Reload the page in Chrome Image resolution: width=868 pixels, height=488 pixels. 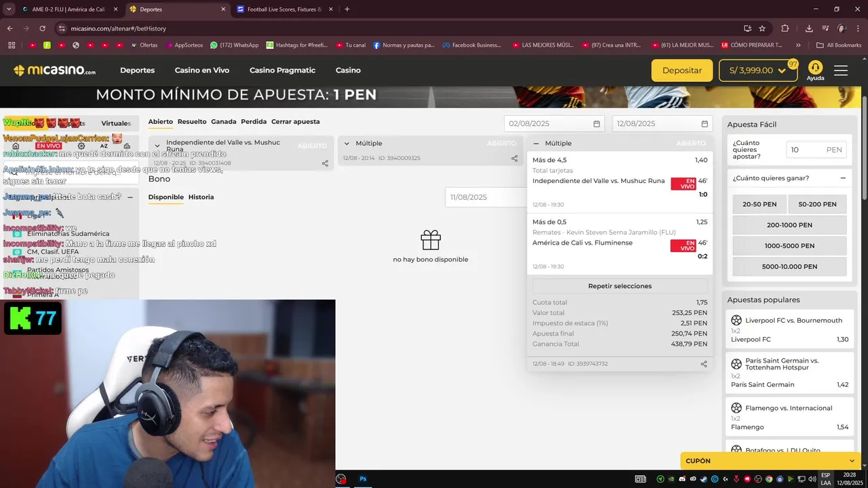click(x=42, y=28)
